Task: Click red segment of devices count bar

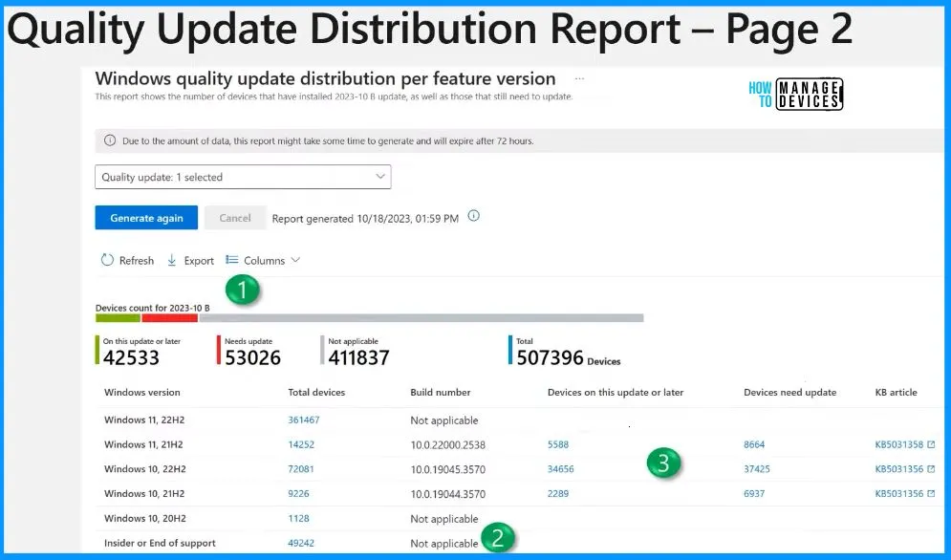Action: click(170, 318)
